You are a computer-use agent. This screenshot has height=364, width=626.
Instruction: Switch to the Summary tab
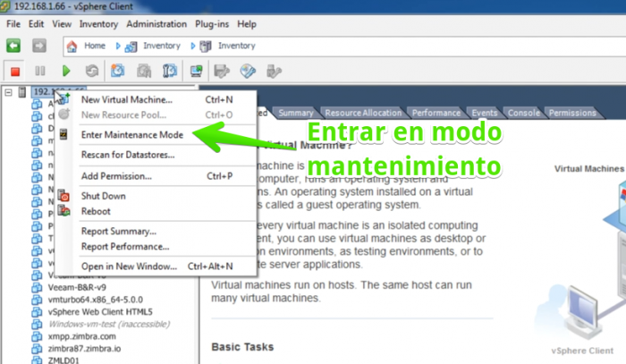point(296,113)
